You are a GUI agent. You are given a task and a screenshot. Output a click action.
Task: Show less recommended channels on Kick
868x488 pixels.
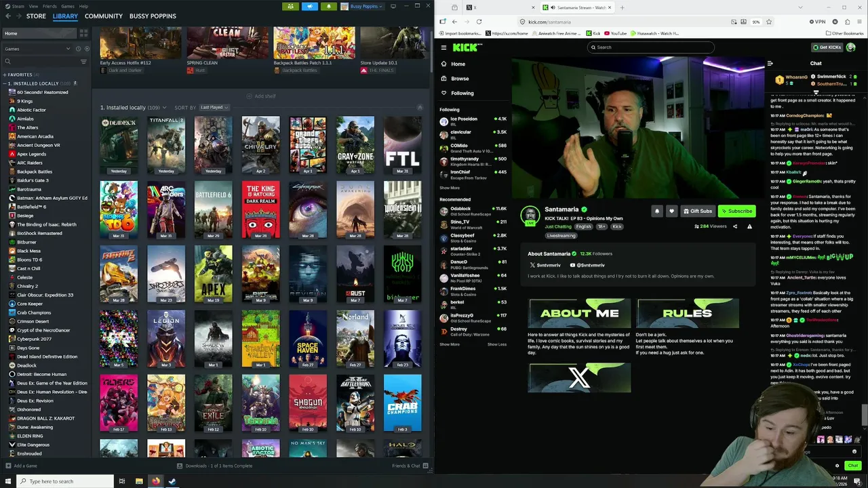click(496, 344)
